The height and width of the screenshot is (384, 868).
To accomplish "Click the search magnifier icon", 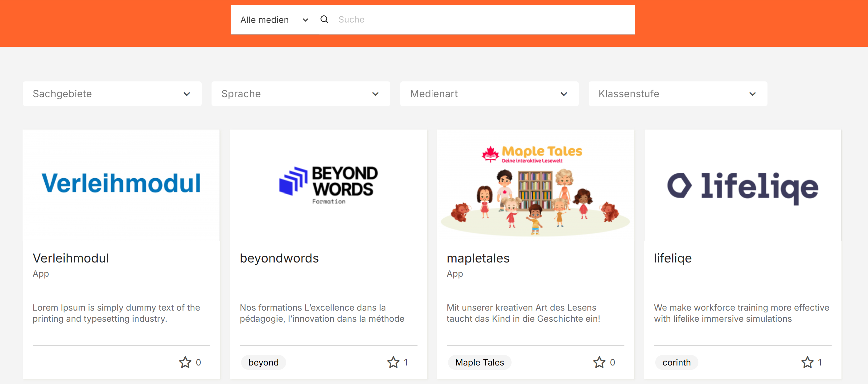I will (x=324, y=19).
